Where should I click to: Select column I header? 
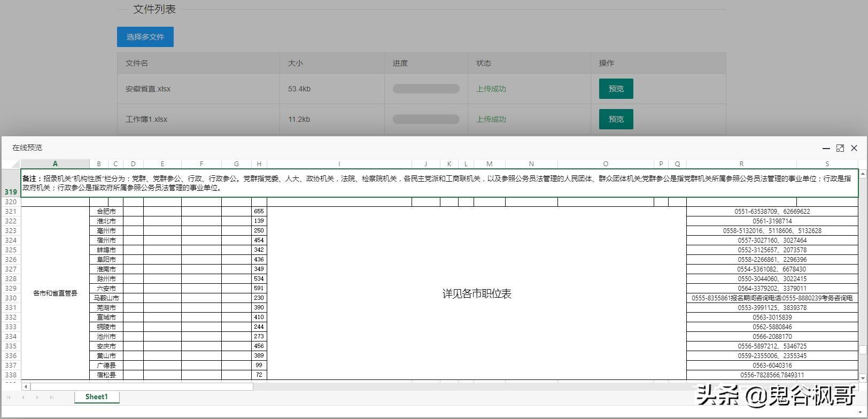[339, 164]
